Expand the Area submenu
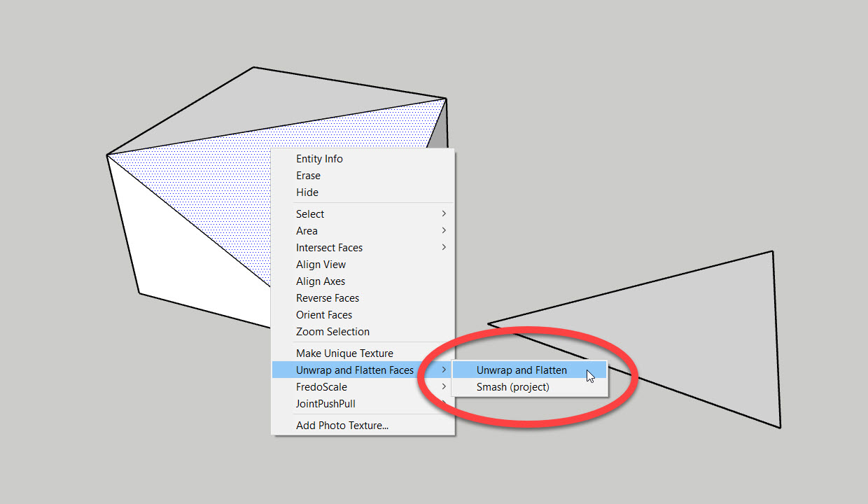This screenshot has height=504, width=868. click(x=307, y=231)
